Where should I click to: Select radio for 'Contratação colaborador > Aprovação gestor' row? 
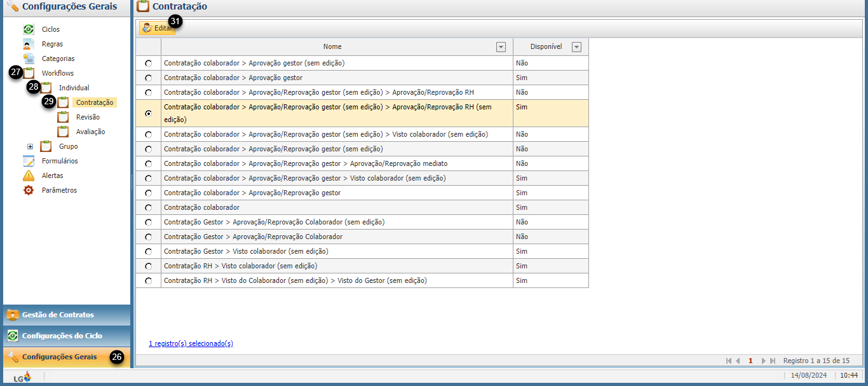(149, 78)
